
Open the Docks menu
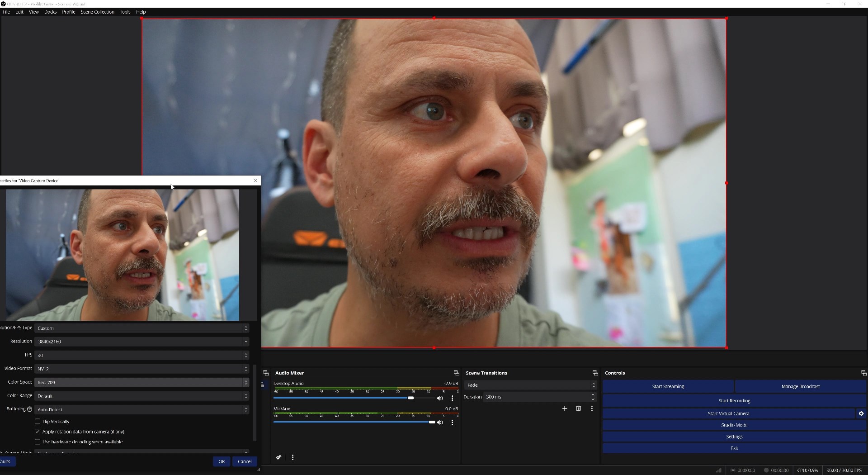pyautogui.click(x=50, y=12)
